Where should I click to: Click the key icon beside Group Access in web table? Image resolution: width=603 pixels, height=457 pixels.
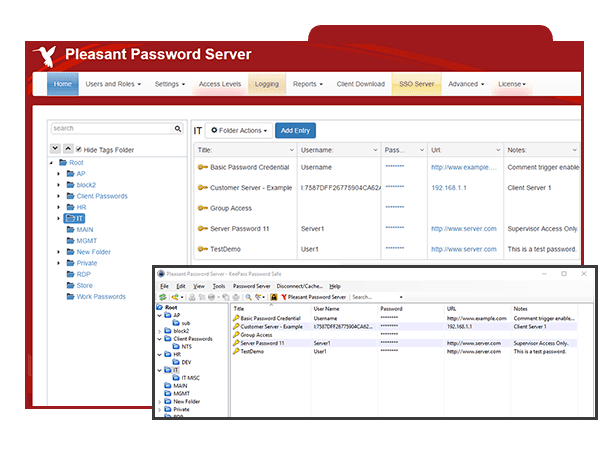click(203, 208)
